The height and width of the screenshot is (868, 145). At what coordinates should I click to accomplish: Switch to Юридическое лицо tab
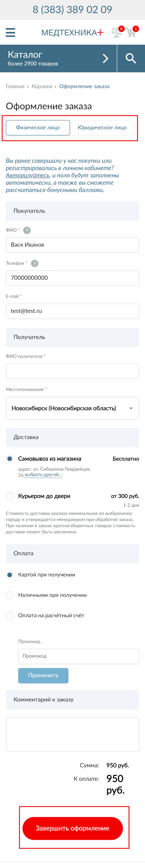coord(102,127)
